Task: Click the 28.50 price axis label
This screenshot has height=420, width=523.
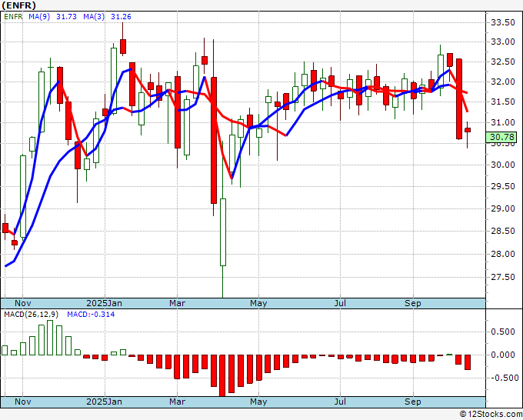Action: click(503, 232)
